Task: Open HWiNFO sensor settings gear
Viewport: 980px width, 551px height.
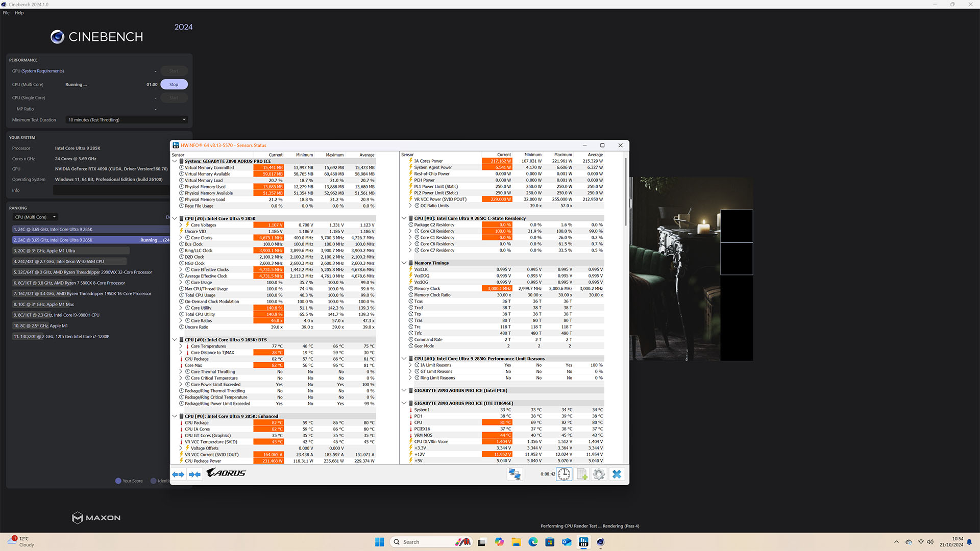Action: pyautogui.click(x=599, y=474)
